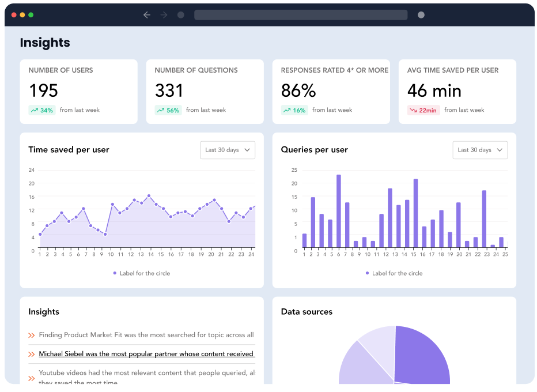Screen dimensions: 537x392
Task: Click the line chart peak point at day 14
Action: (149, 196)
